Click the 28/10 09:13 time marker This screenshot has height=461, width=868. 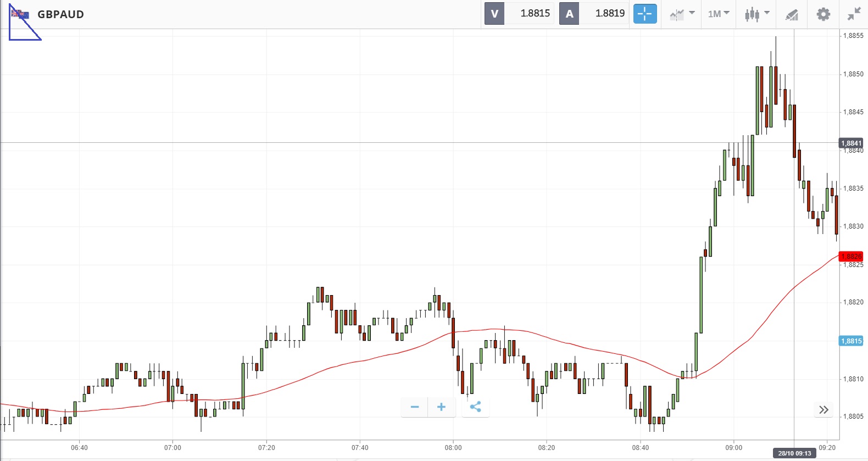[794, 453]
